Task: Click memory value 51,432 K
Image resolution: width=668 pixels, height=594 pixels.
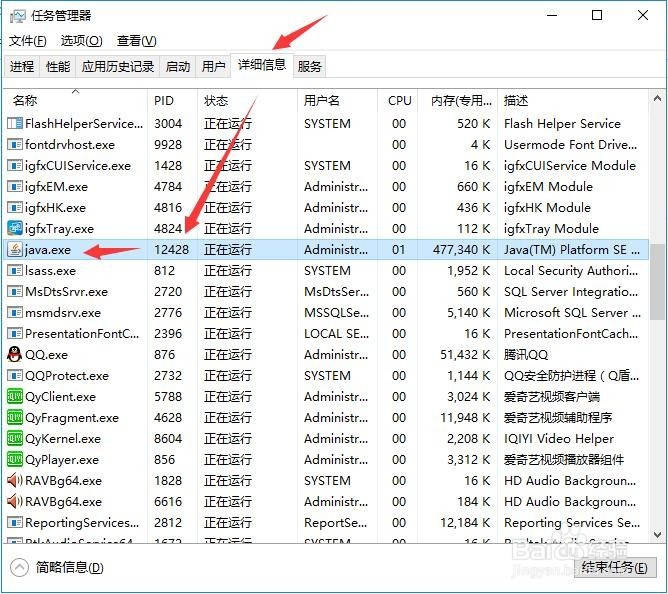Action: coord(465,355)
